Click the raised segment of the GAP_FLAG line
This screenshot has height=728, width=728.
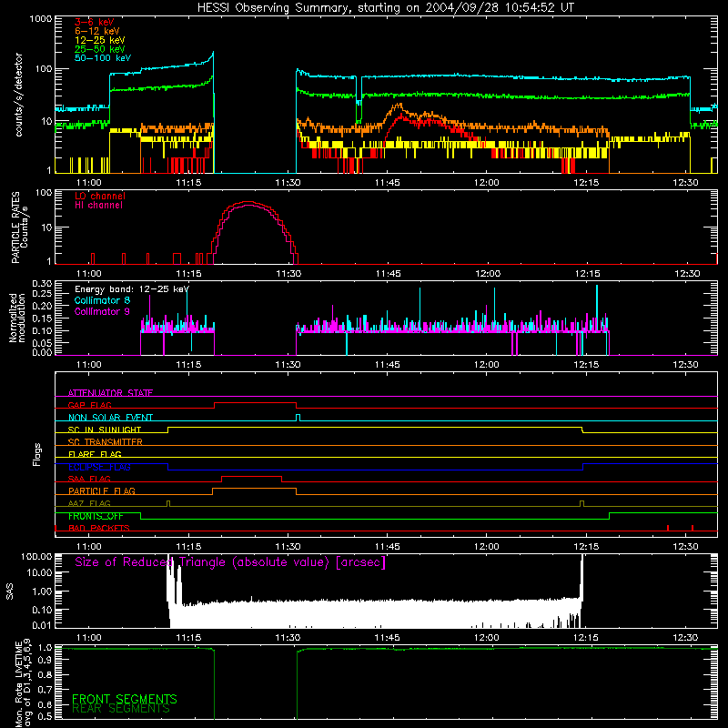[256, 403]
